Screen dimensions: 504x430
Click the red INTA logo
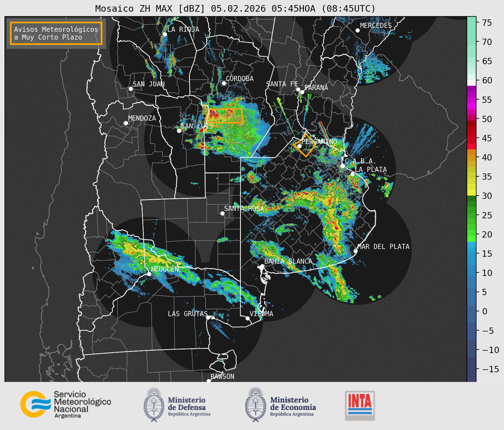coord(360,405)
